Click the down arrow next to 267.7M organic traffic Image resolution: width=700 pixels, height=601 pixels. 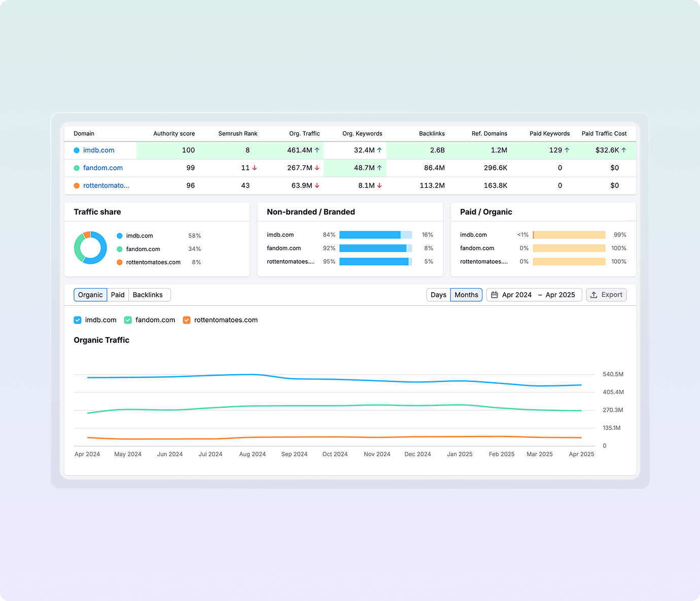[317, 168]
